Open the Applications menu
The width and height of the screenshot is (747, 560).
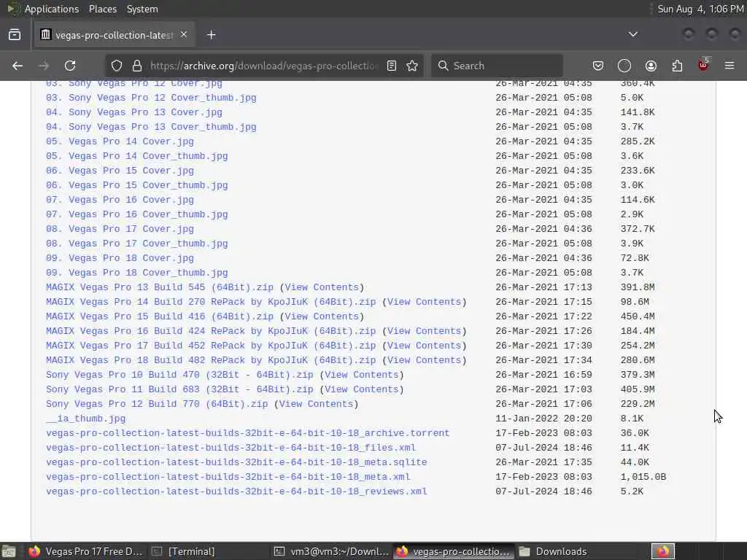pyautogui.click(x=52, y=9)
